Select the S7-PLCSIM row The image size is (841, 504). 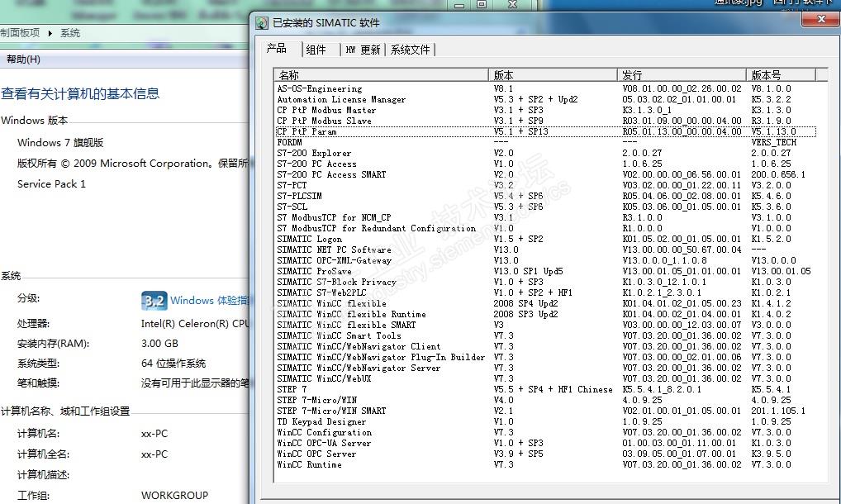(545, 196)
